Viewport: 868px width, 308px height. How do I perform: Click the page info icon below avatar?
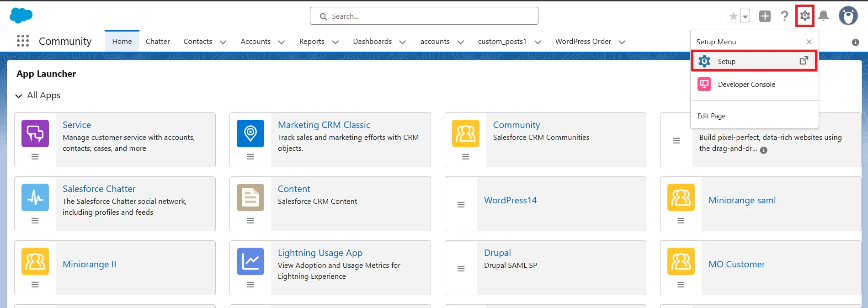(856, 42)
